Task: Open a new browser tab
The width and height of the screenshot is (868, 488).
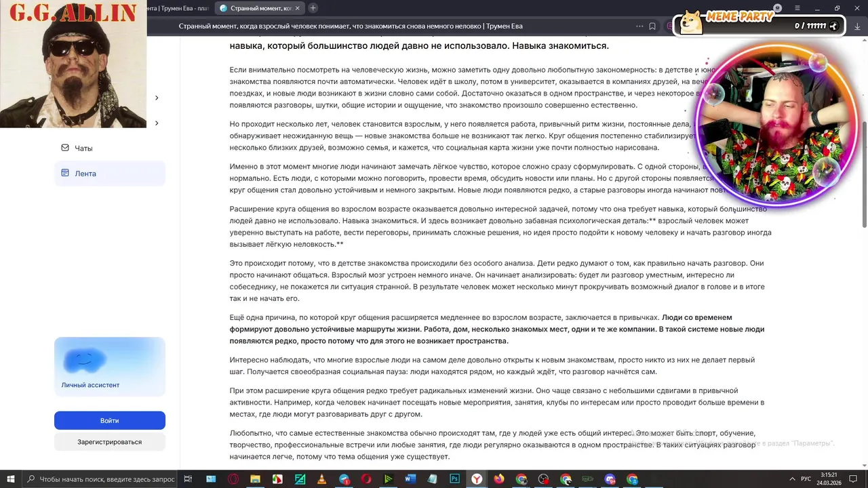Action: pos(313,8)
